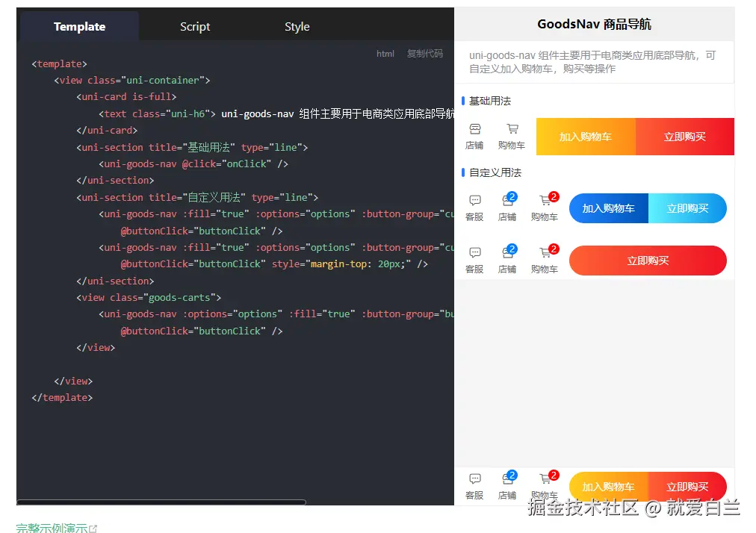
Task: Select the 客服 icon in the bottom goods-carts bar
Action: [x=474, y=486]
